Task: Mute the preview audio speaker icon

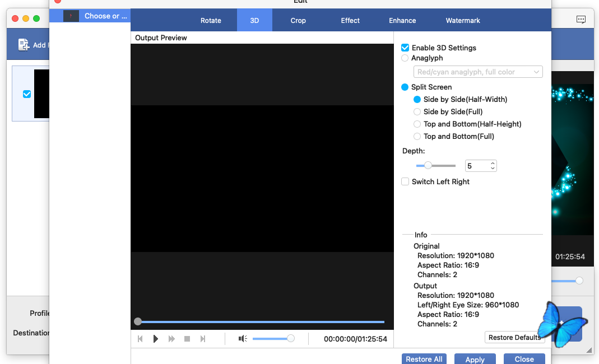Action: (x=243, y=339)
